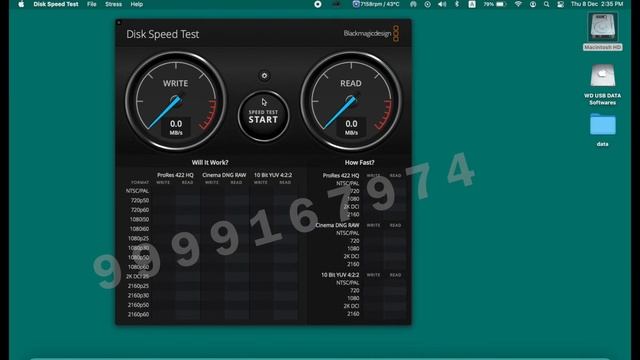Click the 10 Bit YUV 4:2:2 column in Will It Work
The width and height of the screenshot is (640, 360).
point(273,175)
